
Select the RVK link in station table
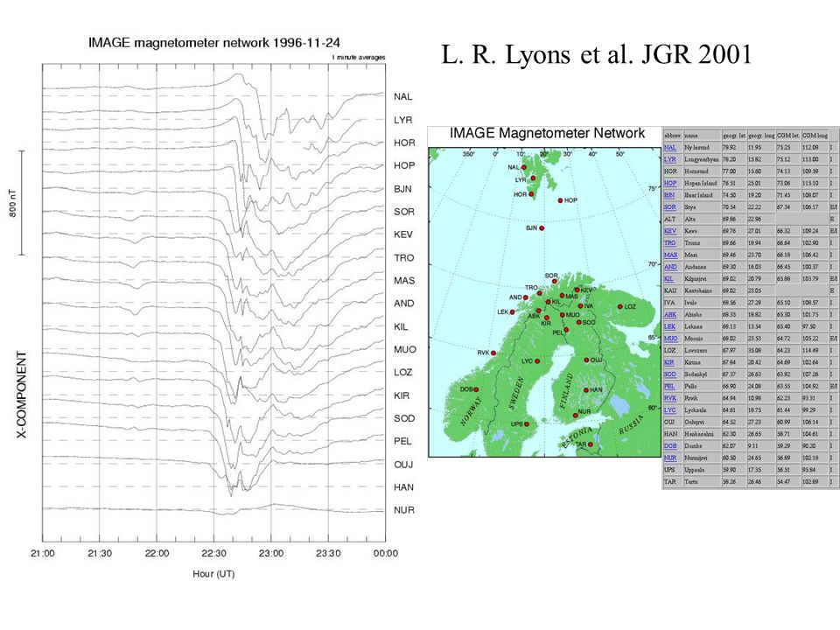pos(670,398)
